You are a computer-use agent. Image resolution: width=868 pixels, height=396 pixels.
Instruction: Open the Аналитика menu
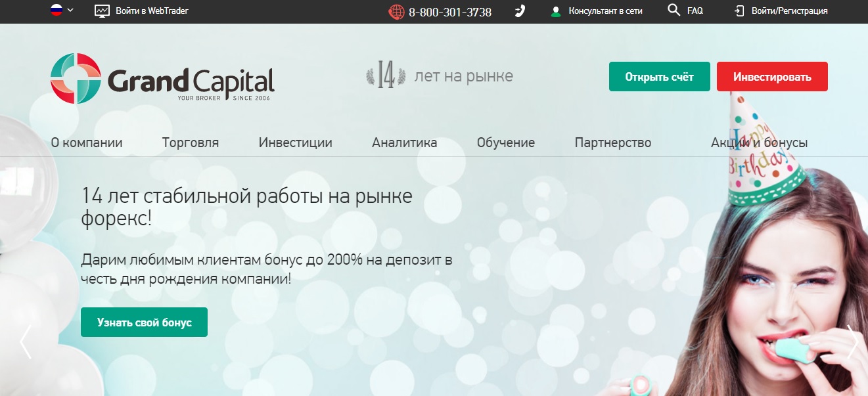404,143
